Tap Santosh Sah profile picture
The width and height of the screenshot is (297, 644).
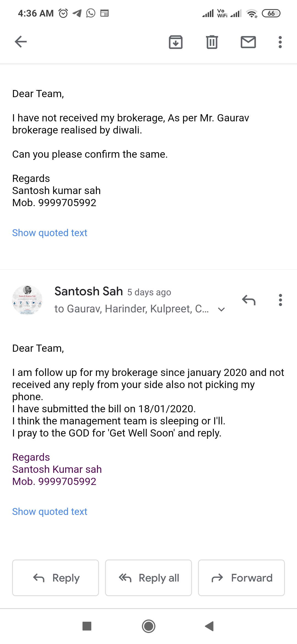click(x=27, y=300)
